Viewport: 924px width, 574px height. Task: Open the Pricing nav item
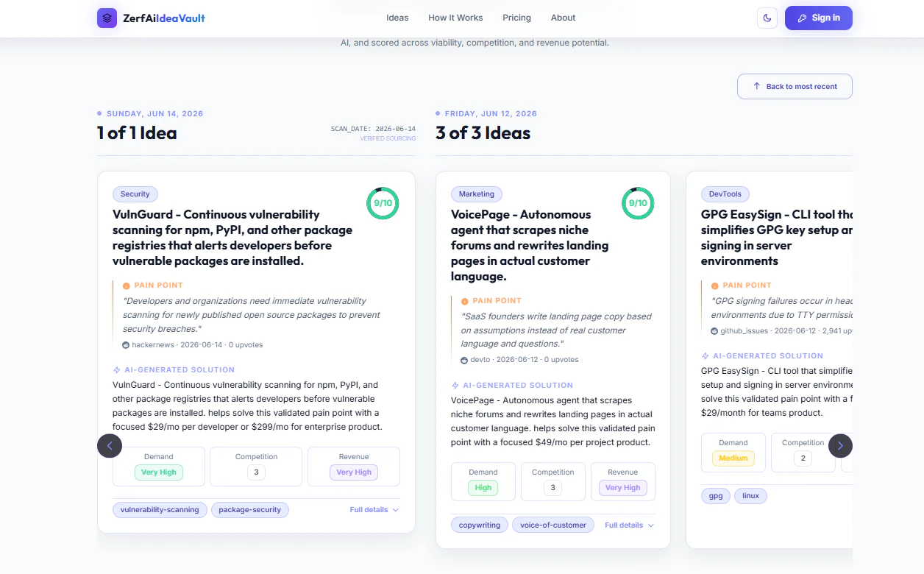(516, 18)
